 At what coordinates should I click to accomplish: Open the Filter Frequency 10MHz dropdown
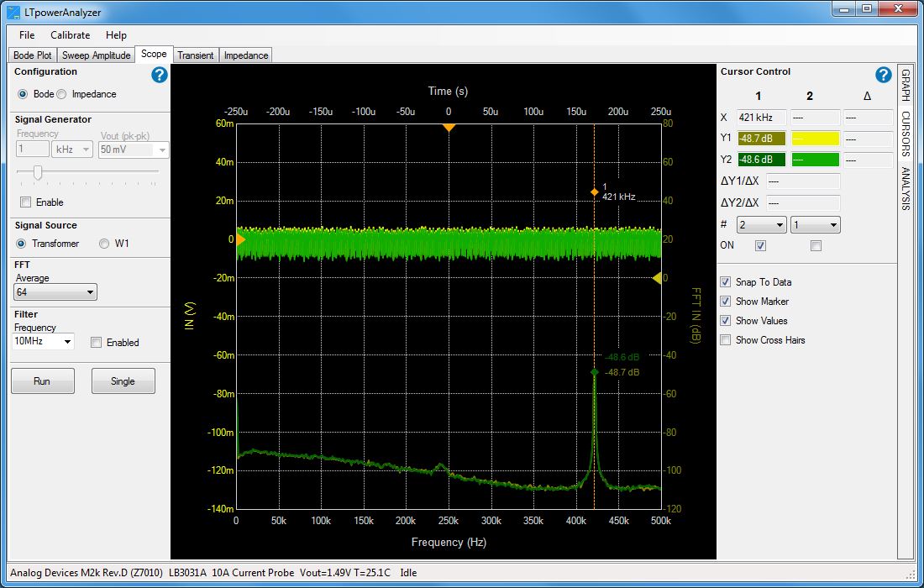[44, 342]
